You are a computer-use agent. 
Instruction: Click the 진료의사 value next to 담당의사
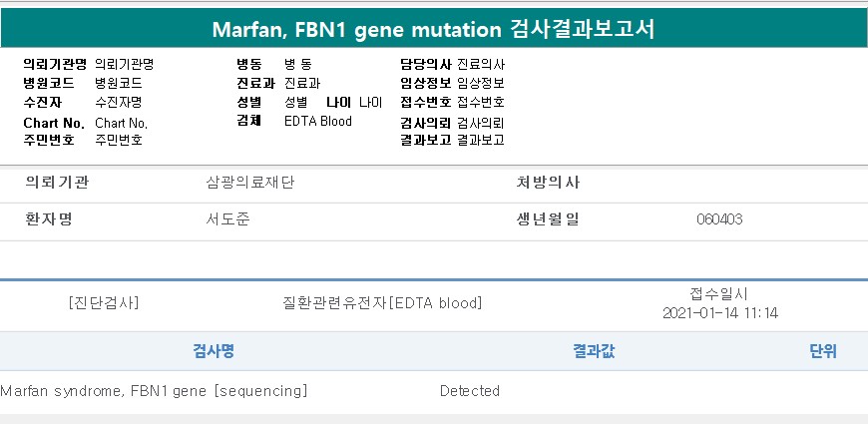click(x=480, y=64)
